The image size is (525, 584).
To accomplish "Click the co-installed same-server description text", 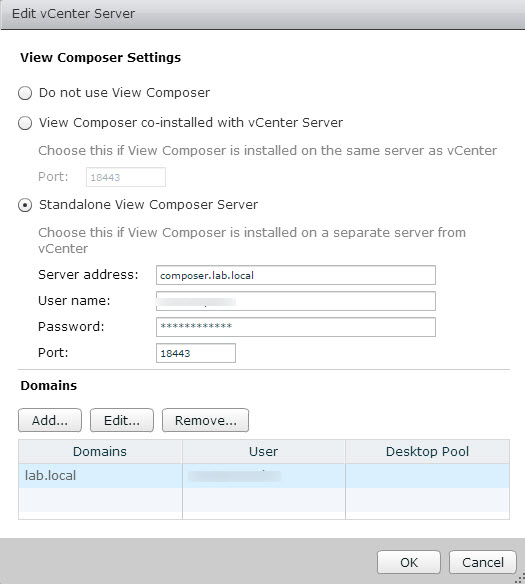I will 267,150.
